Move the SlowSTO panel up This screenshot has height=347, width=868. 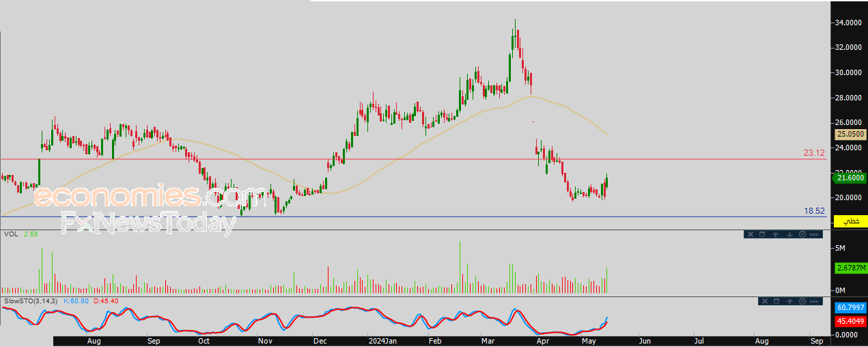[x=789, y=301]
